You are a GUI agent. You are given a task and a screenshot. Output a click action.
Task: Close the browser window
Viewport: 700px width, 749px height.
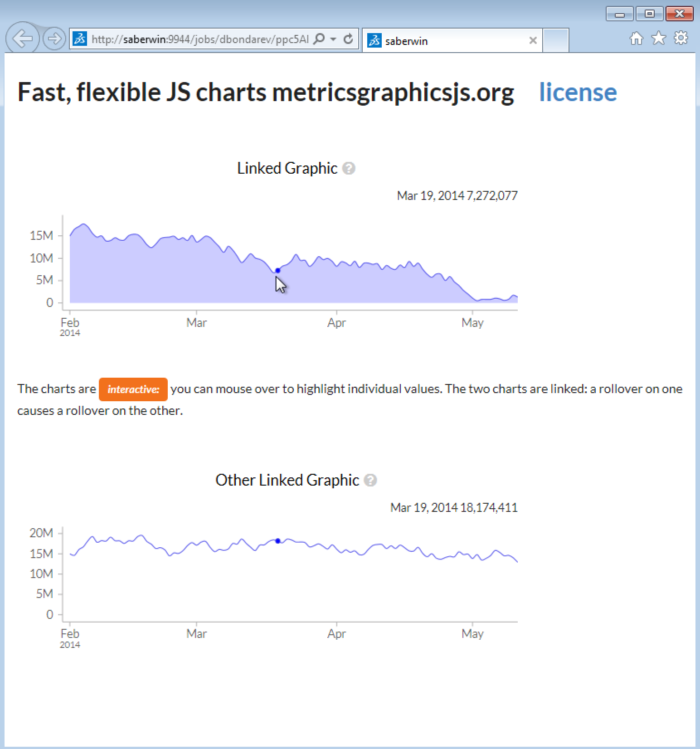(x=679, y=14)
